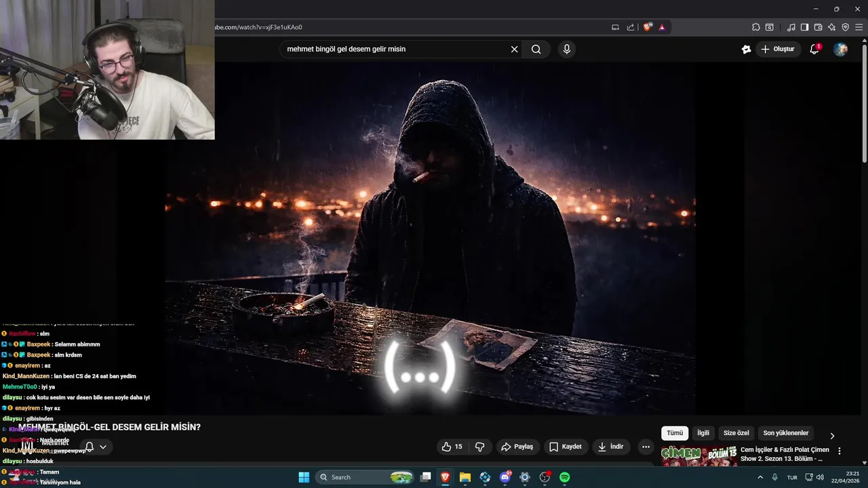Click the star icon beside Oluştur
Viewport: 868px width, 488px height.
pyautogui.click(x=746, y=49)
